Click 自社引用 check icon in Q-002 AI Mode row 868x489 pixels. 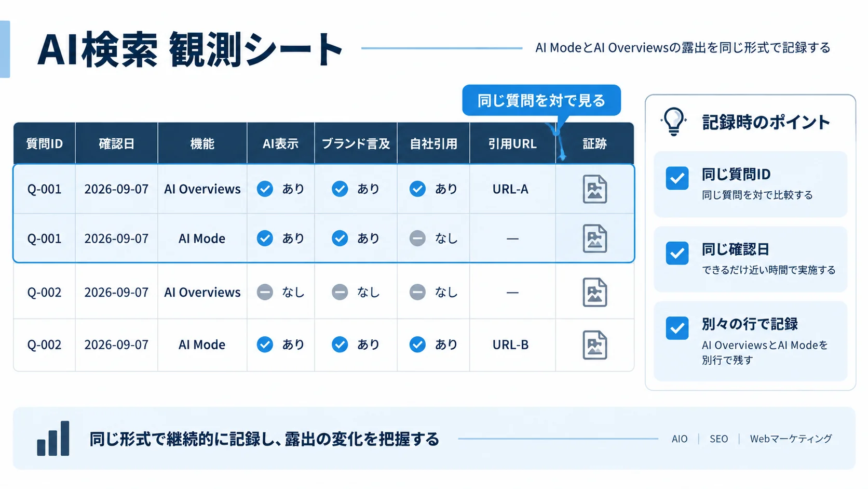coord(417,345)
